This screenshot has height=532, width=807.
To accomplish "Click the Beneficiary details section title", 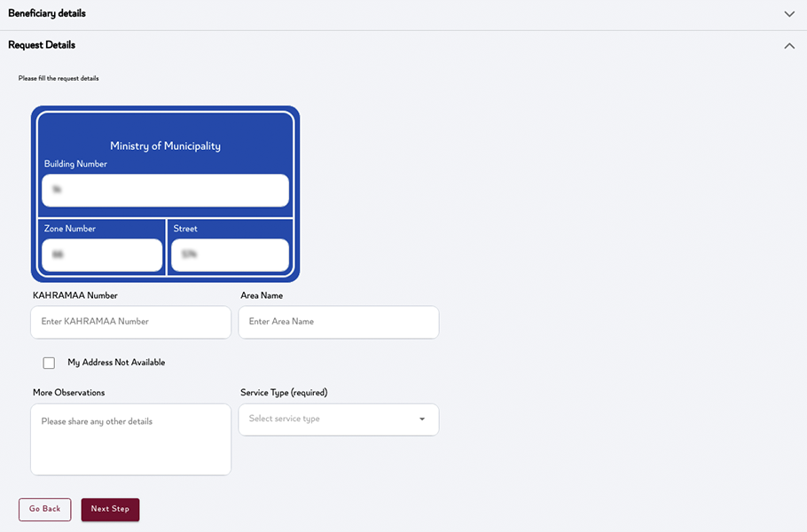I will click(47, 13).
